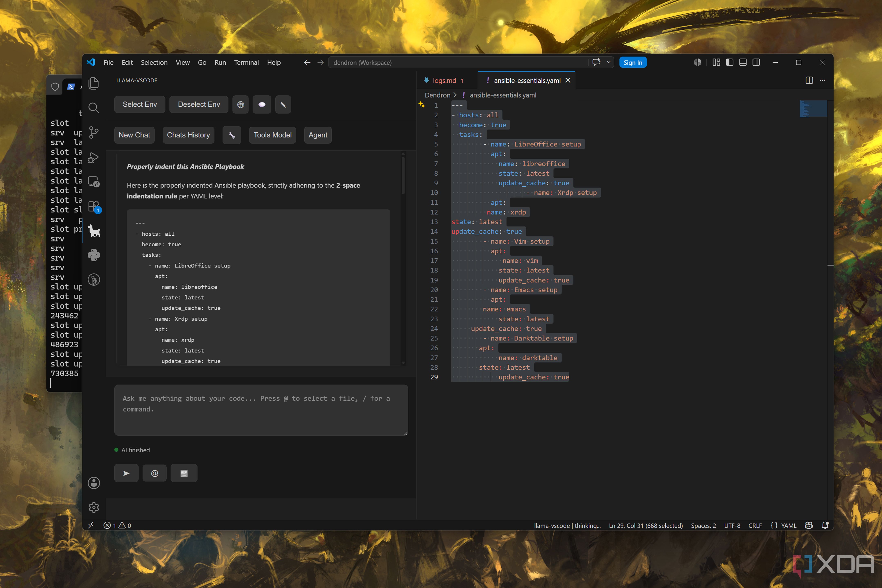This screenshot has width=882, height=588.
Task: Open the Selection menu
Action: tap(154, 62)
